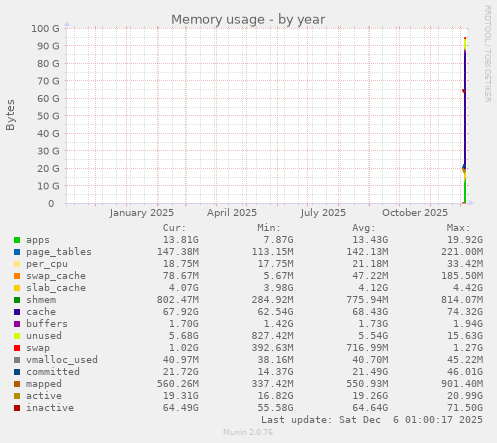Click the apps current value 13.81G
The image size is (497, 443).
point(180,240)
